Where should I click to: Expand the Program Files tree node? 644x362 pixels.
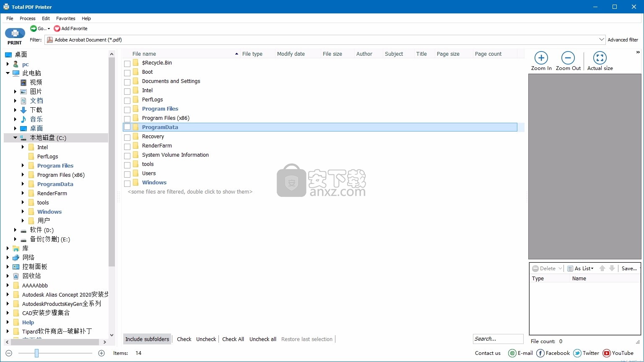(x=23, y=165)
